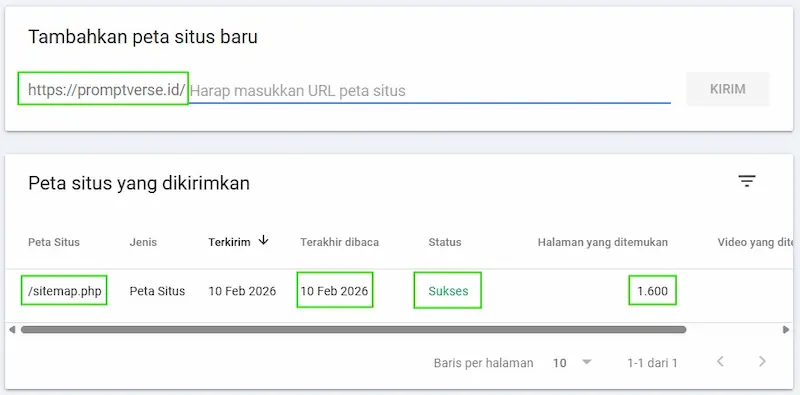The height and width of the screenshot is (395, 800).
Task: Open the filter icon for submitted sitemaps
Action: click(x=746, y=181)
